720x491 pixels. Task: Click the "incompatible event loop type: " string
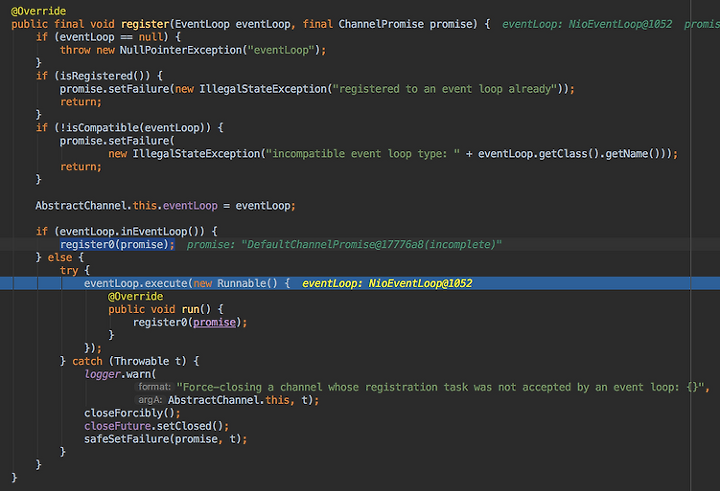click(x=363, y=153)
